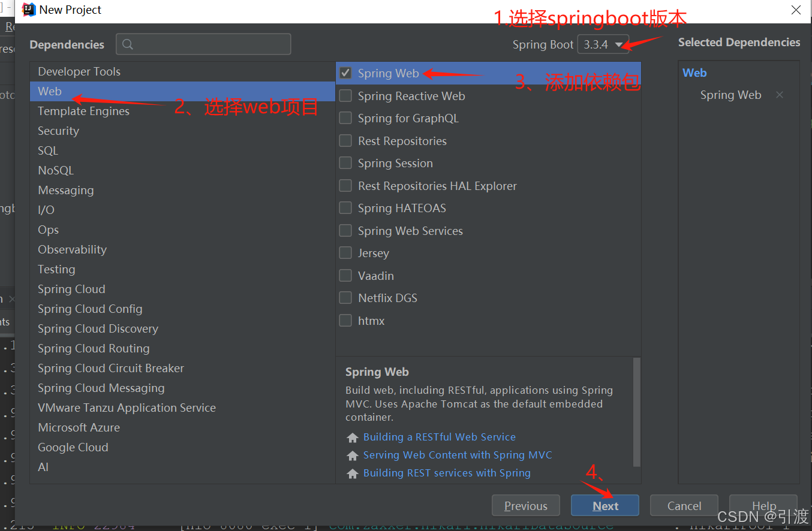Image resolution: width=812 pixels, height=531 pixels.
Task: Choose the Microsoft Azure category
Action: click(182, 427)
